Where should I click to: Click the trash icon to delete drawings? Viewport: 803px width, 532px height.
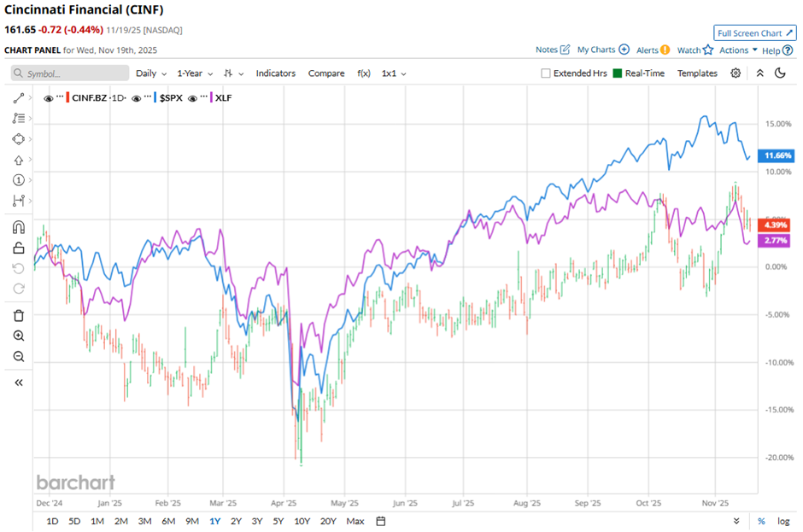19,315
